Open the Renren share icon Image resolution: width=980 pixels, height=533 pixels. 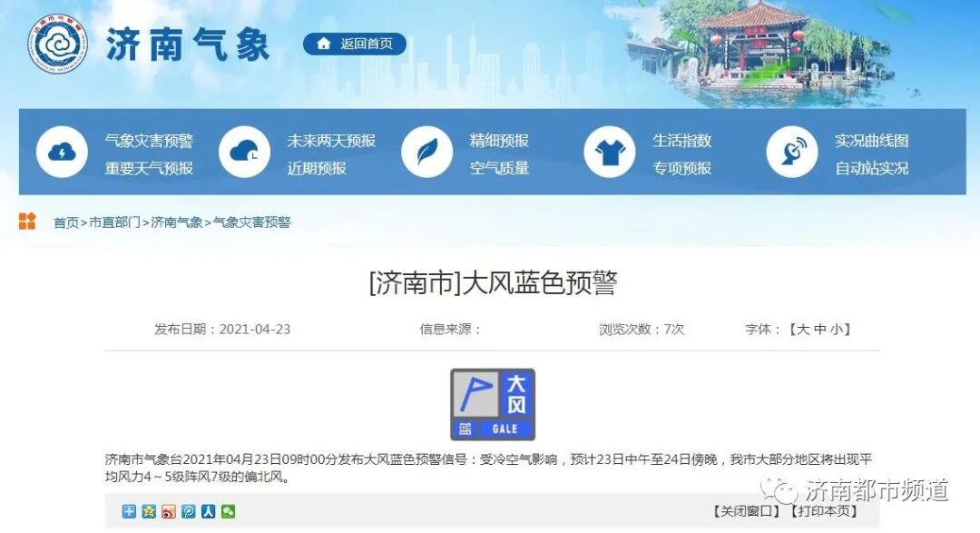click(x=209, y=512)
